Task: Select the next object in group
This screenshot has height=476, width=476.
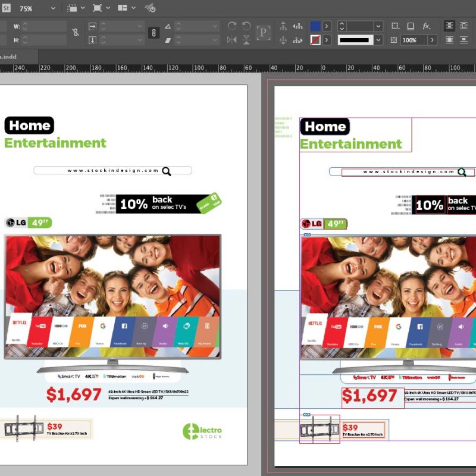Action: pos(297,40)
